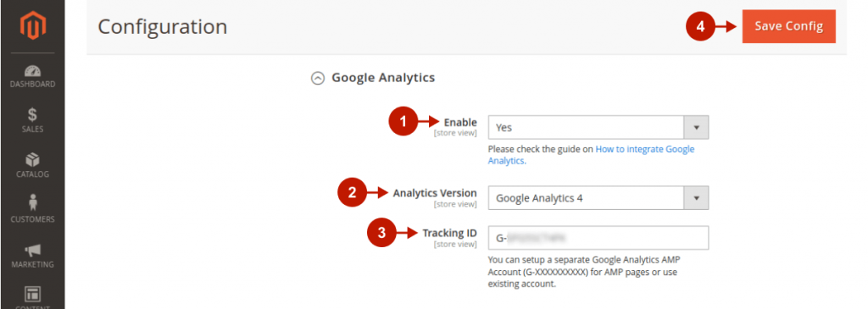Open the Dashboard gauge icon

click(x=33, y=71)
